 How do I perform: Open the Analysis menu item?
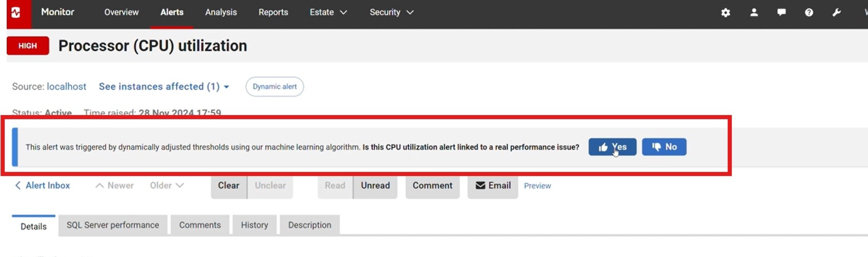tap(221, 12)
